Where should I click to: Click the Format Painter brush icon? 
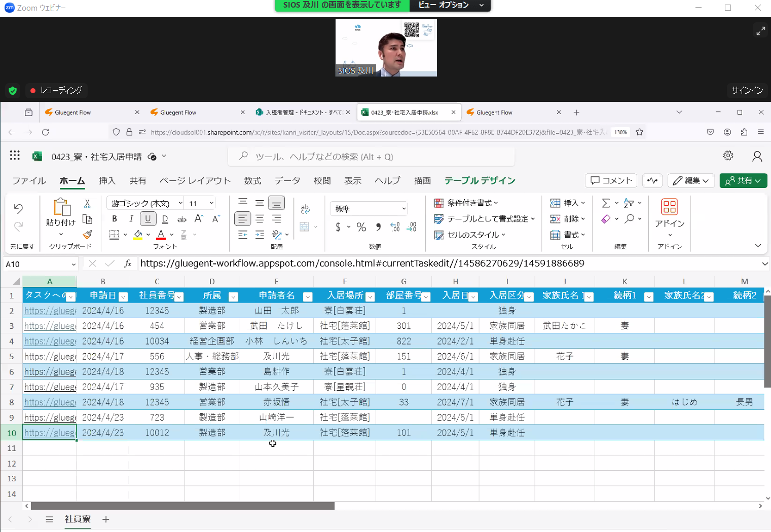[x=87, y=235]
